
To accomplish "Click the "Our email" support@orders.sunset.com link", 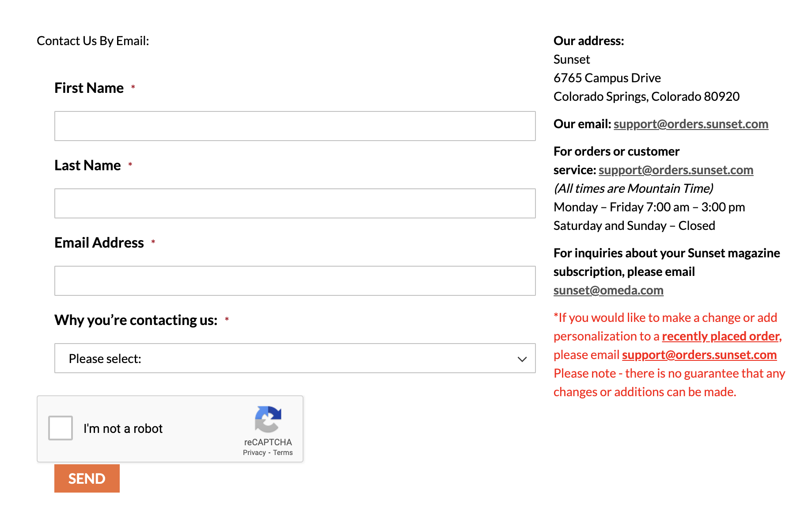I will tap(691, 124).
